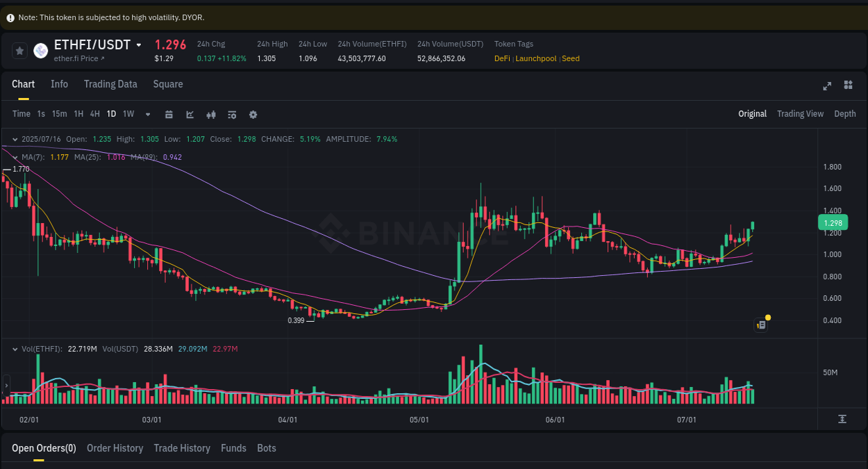Open extra timeframes dropdown next to 1W
This screenshot has height=469, width=868.
(x=147, y=114)
